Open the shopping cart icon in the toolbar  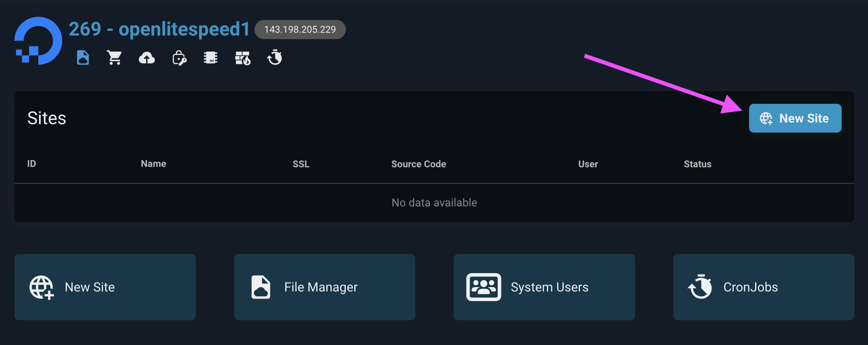pyautogui.click(x=114, y=58)
